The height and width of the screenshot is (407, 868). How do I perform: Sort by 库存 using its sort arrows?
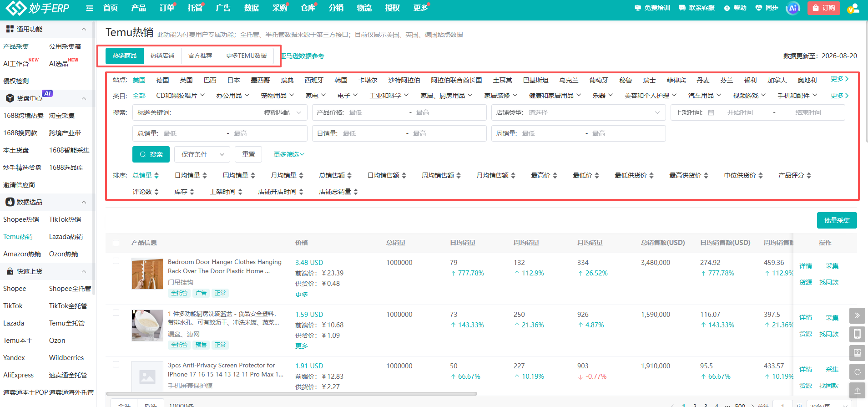tap(192, 192)
